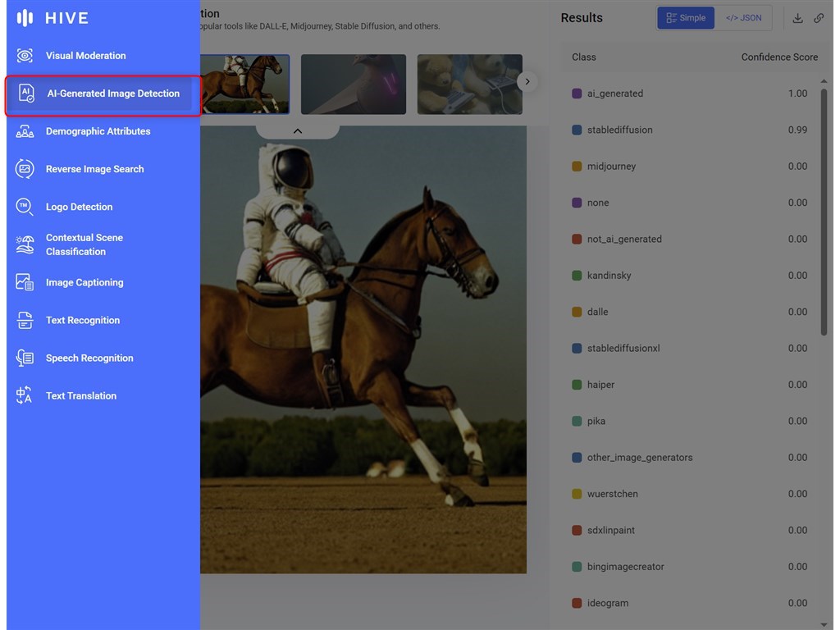The width and height of the screenshot is (840, 630).
Task: Collapse the sample gallery with the up chevron
Action: (298, 131)
